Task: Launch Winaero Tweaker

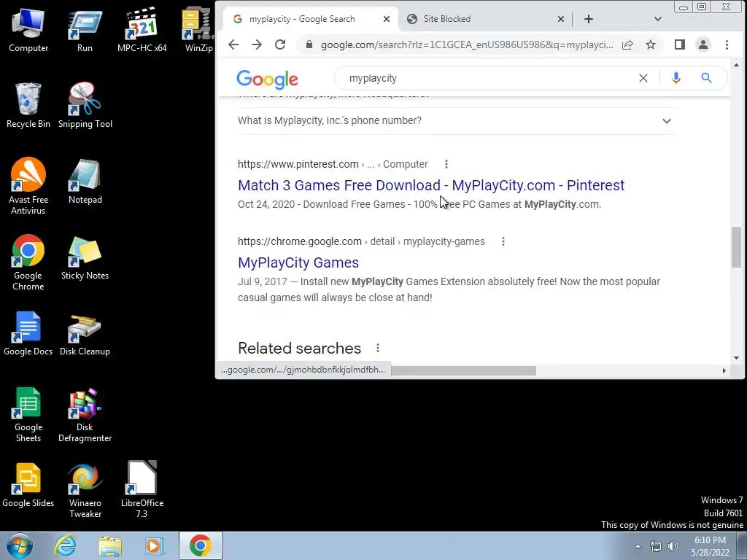Action: [x=85, y=490]
